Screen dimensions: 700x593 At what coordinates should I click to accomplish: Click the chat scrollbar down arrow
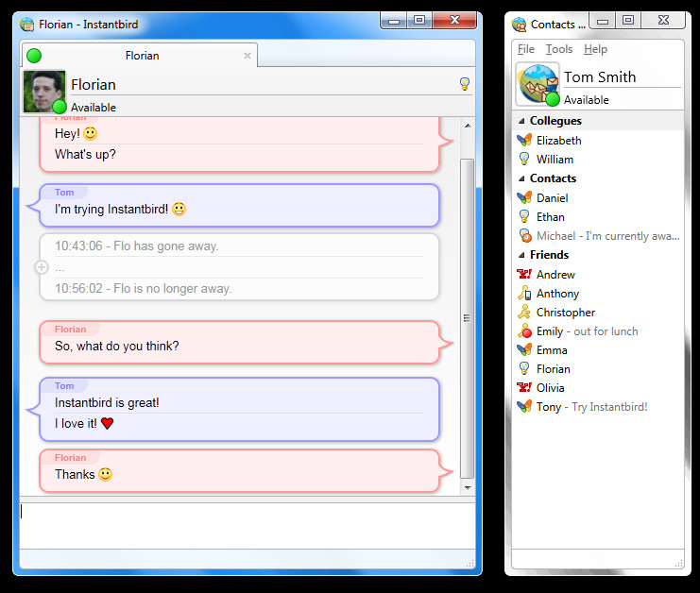click(x=468, y=487)
